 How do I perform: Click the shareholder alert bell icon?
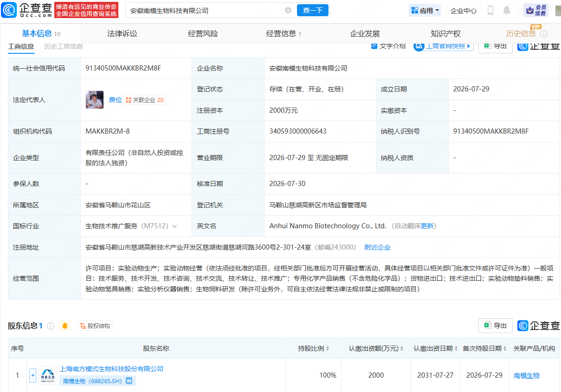click(65, 326)
